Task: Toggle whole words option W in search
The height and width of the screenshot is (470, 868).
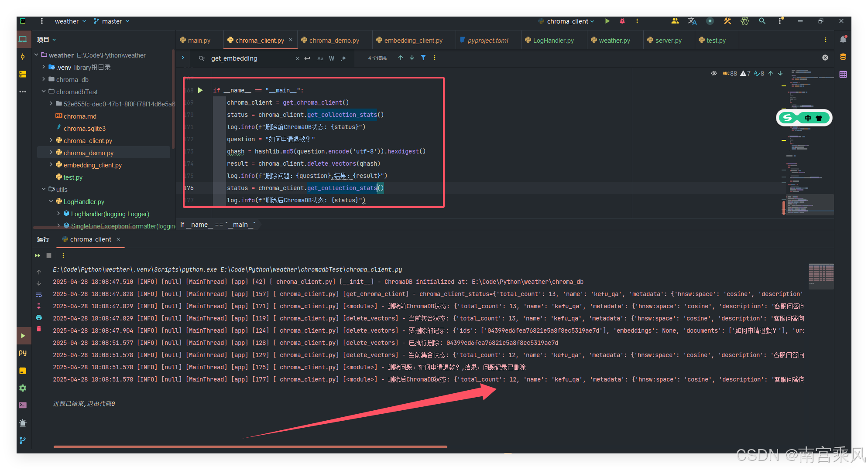Action: click(x=332, y=58)
